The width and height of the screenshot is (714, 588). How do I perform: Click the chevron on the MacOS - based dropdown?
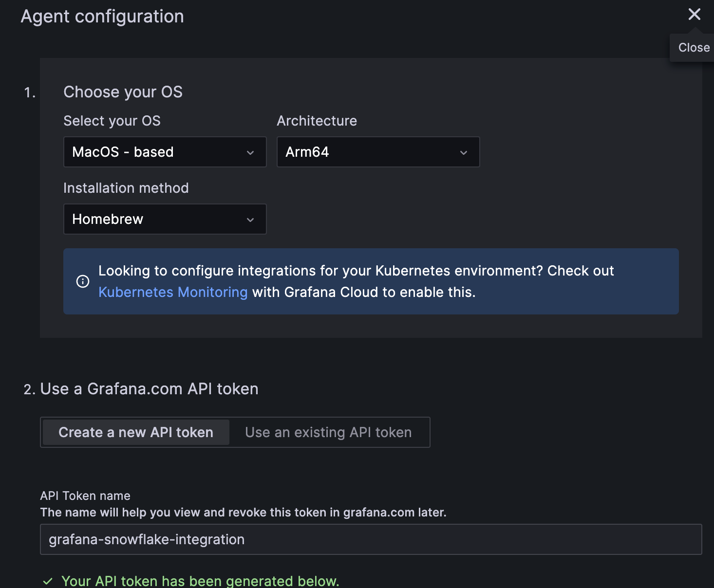(250, 152)
